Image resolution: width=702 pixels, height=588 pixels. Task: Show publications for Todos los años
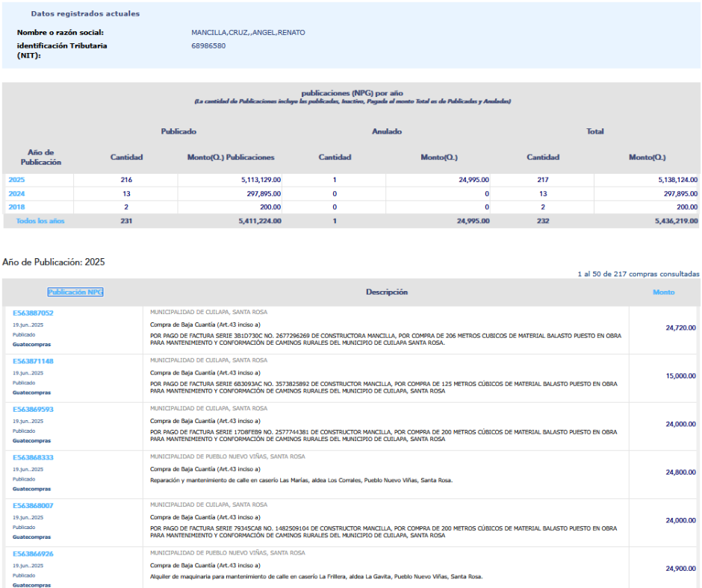tap(40, 221)
